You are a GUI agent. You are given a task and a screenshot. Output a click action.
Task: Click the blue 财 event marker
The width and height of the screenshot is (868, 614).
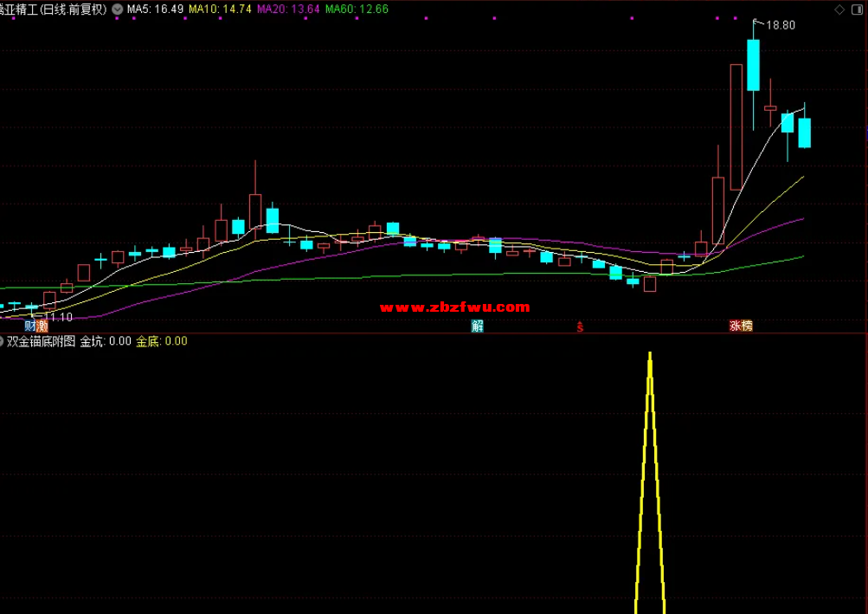[30, 326]
